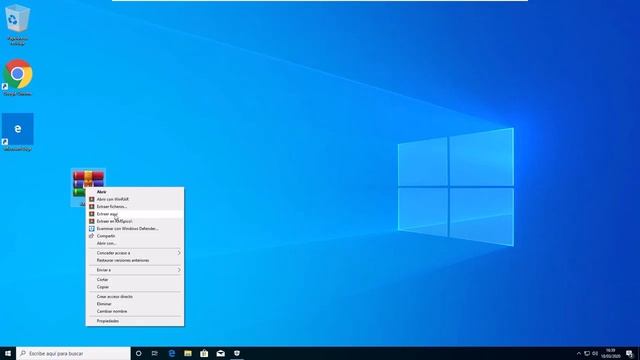Choose 'Extraer ficheros...' in the context menu
Image resolution: width=640 pixels, height=360 pixels.
(135, 207)
